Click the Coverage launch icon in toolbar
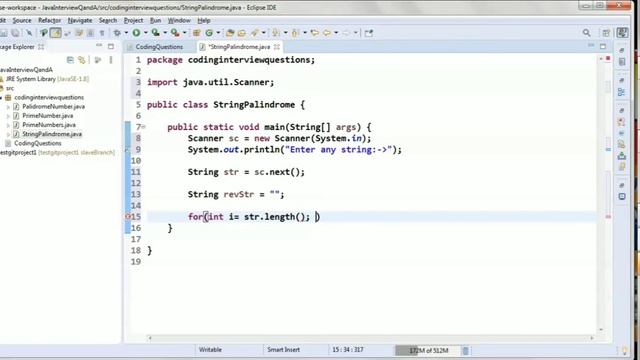Screen dimensions: 640x360 (x=156, y=33)
